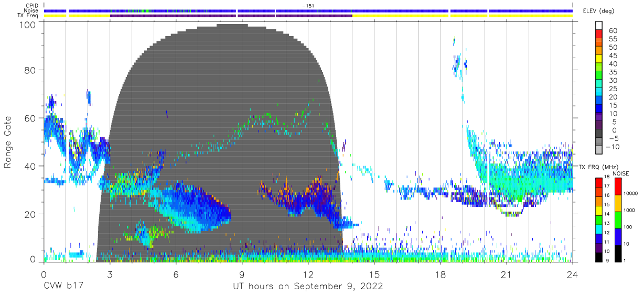The width and height of the screenshot is (644, 297).
Task: Click TX FRQ colorbar value '9'
Action: pyautogui.click(x=607, y=261)
